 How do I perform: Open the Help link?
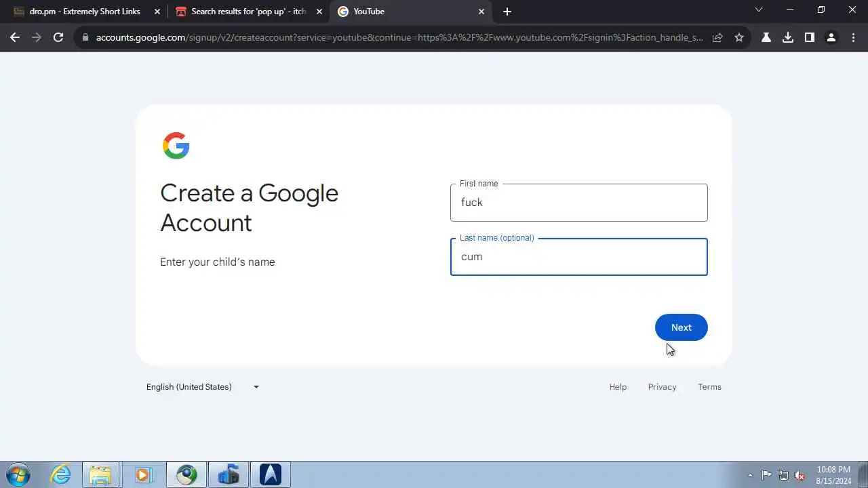tap(618, 387)
